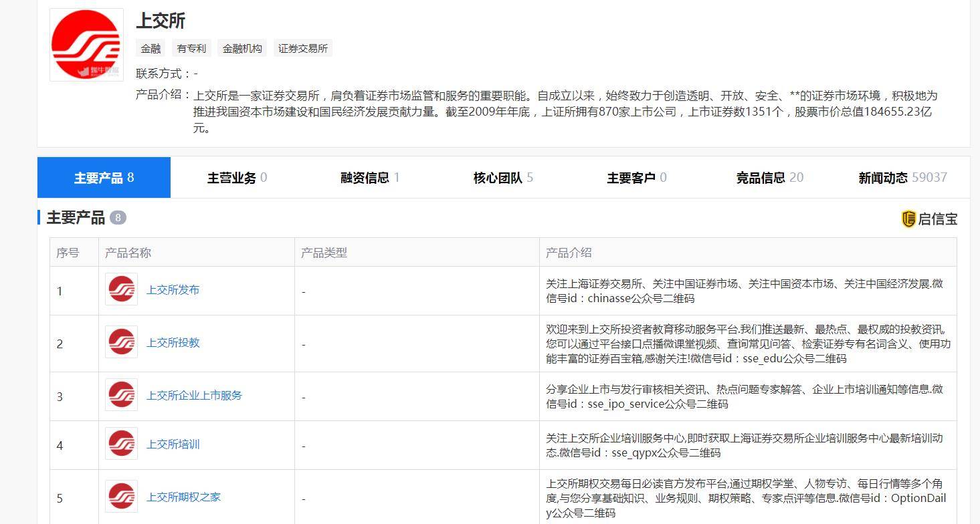Click the 启信宝 shield logo icon

tap(908, 219)
